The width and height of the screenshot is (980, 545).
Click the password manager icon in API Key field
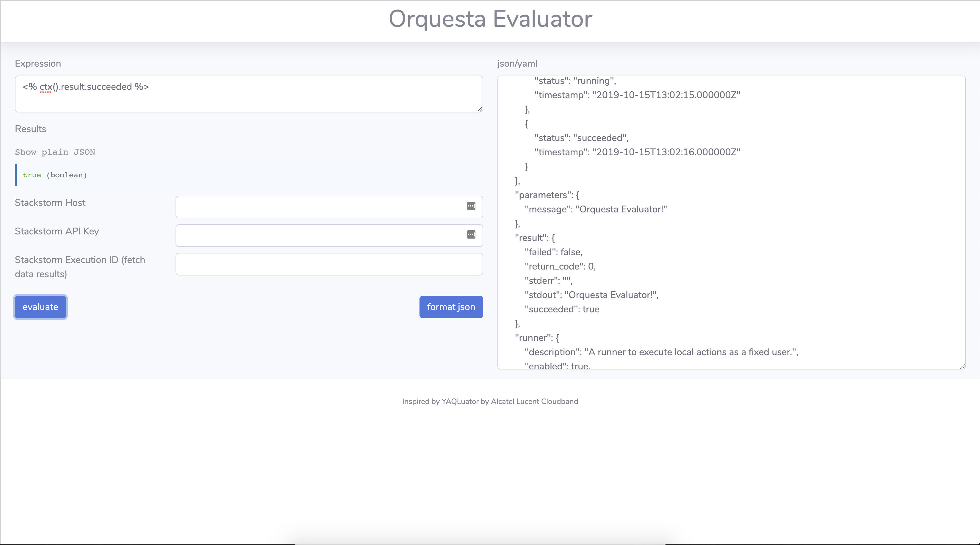[471, 235]
